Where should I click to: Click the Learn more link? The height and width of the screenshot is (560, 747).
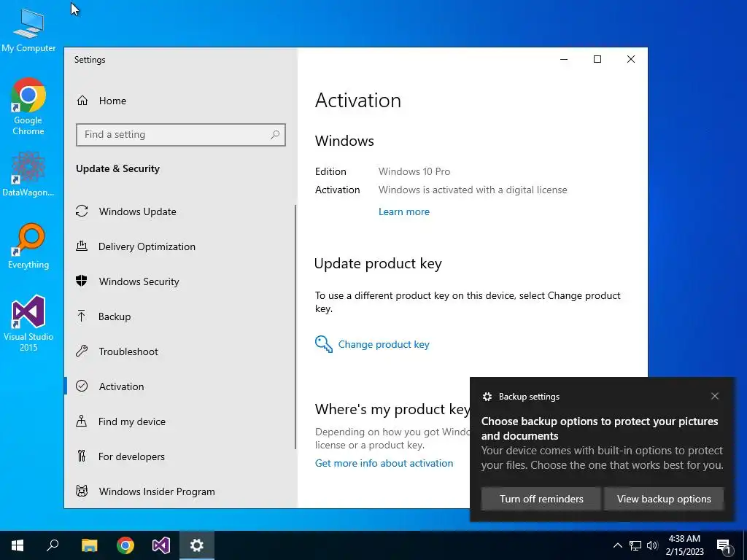click(404, 211)
